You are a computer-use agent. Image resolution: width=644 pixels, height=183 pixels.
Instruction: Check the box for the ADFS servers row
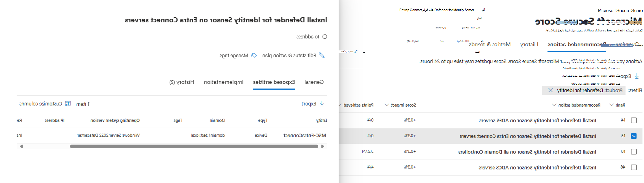634,120
